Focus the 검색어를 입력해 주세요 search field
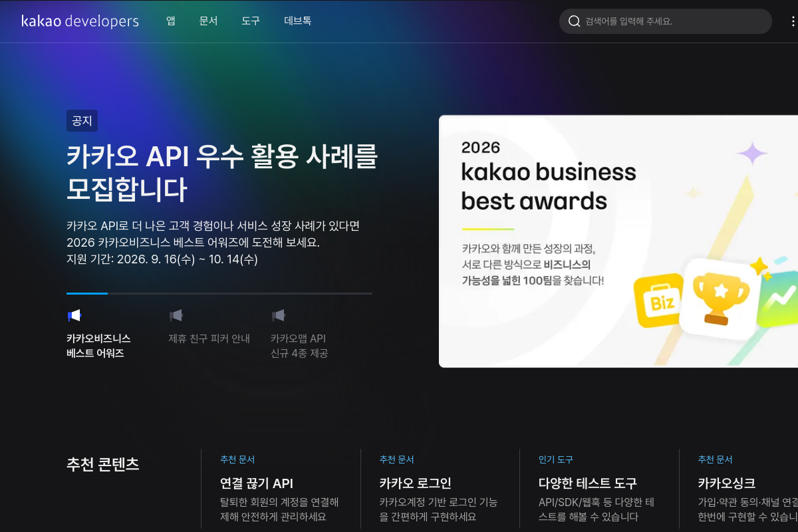The height and width of the screenshot is (532, 798). [665, 21]
